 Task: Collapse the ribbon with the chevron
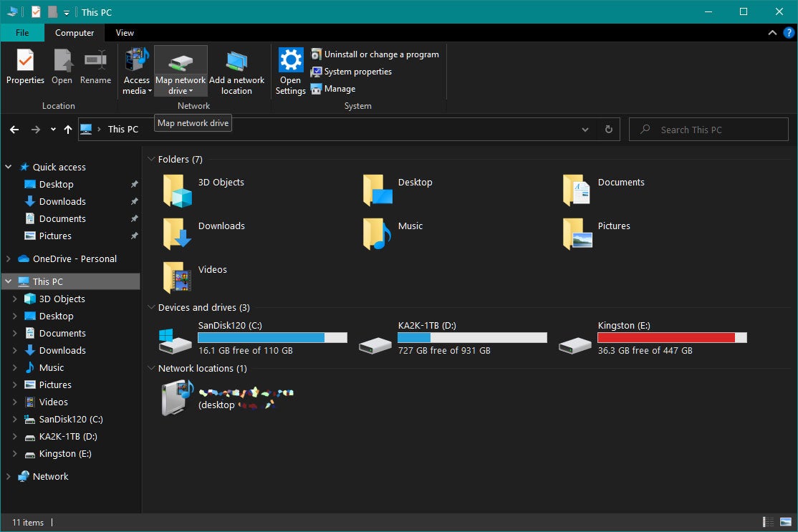(x=772, y=33)
